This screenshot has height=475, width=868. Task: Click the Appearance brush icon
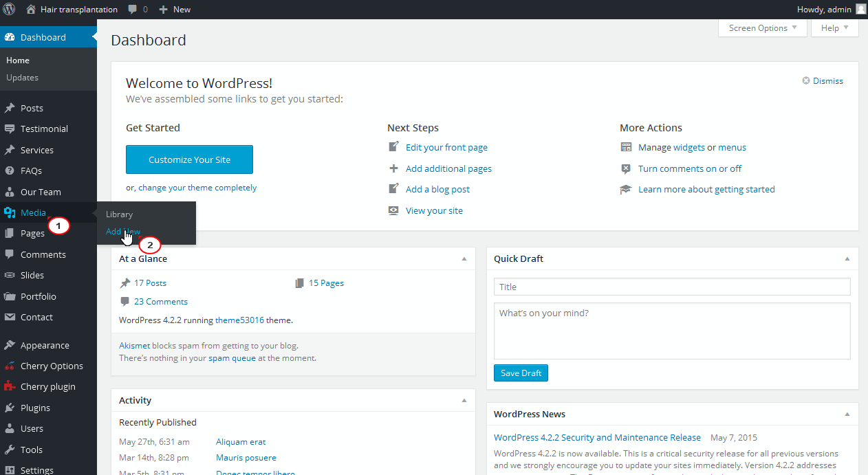10,344
